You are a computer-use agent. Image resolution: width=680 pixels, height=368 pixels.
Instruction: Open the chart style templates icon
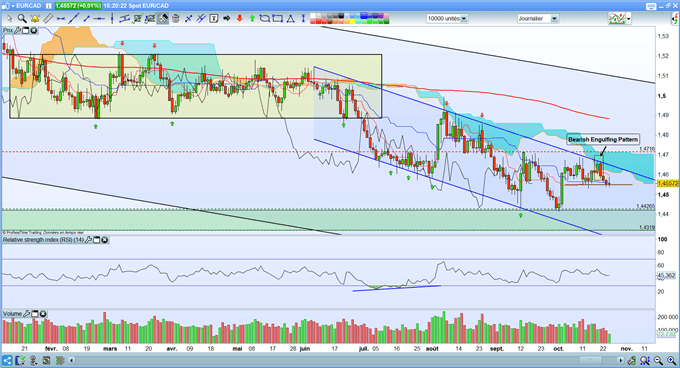coord(617,19)
